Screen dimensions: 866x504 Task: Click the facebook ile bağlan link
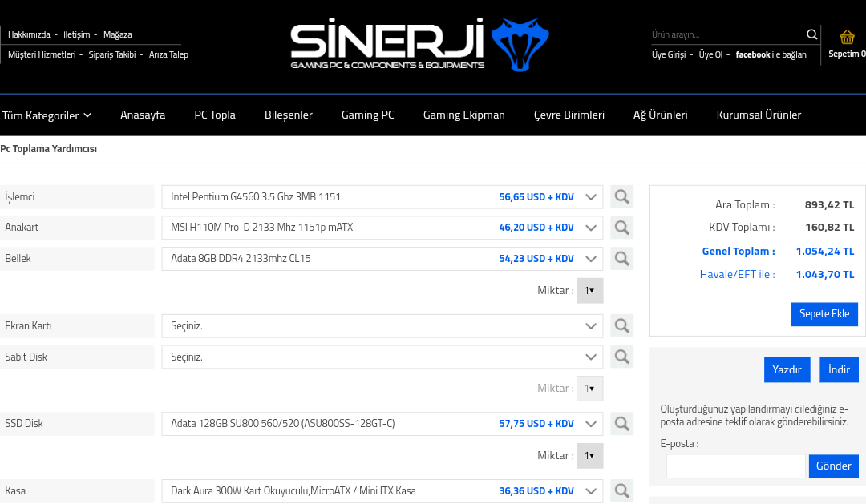771,54
